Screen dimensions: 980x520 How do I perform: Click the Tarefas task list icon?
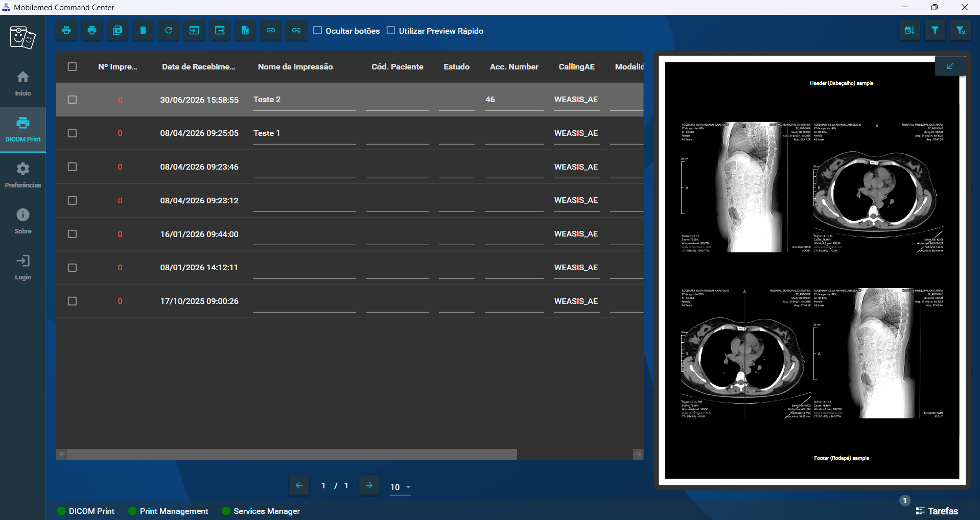(920, 511)
